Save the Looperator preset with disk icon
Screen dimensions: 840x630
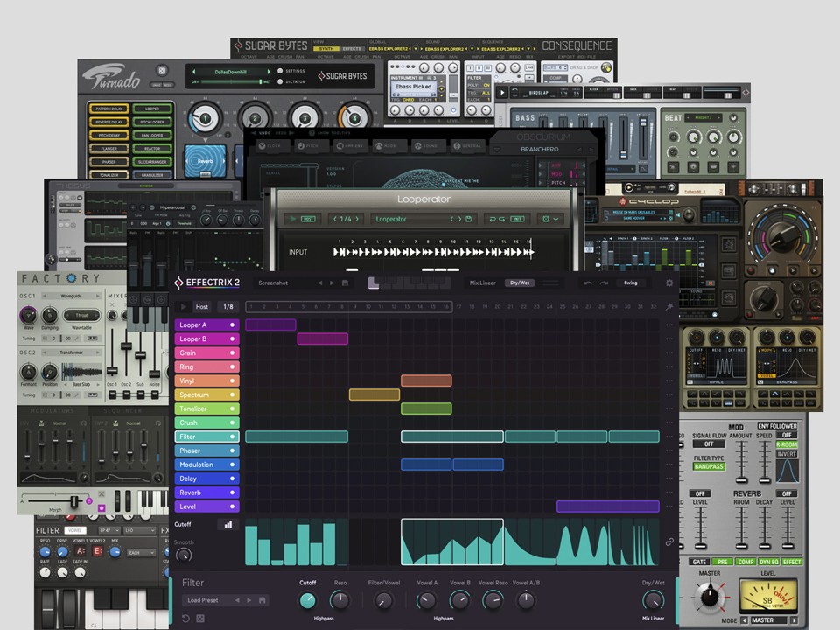(x=468, y=219)
